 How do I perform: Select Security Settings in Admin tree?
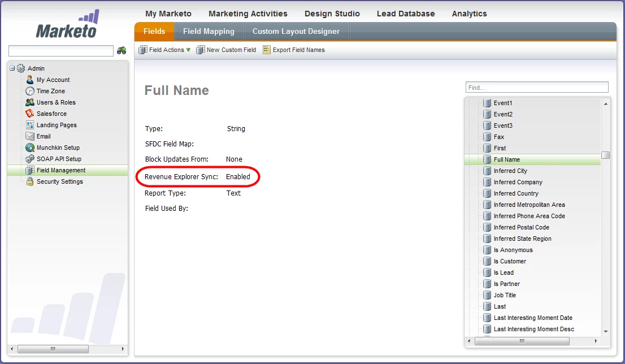pyautogui.click(x=60, y=181)
